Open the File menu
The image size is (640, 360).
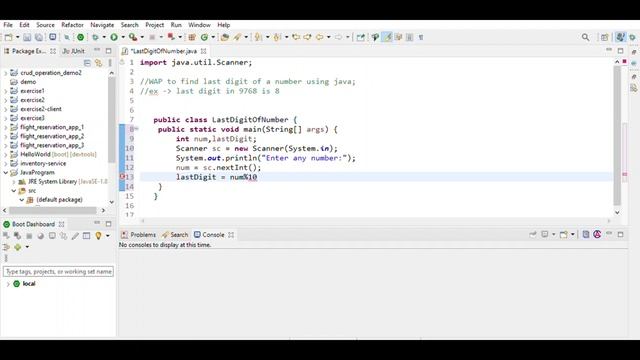(8, 25)
